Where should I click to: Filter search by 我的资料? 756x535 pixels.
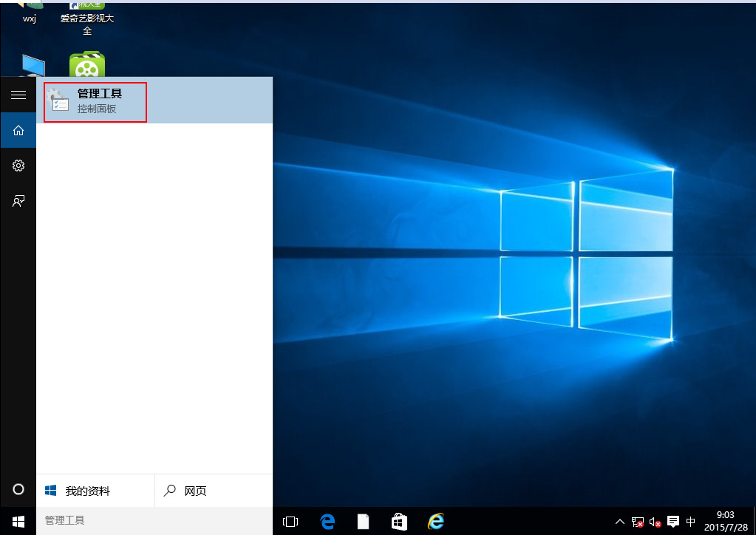click(x=95, y=491)
